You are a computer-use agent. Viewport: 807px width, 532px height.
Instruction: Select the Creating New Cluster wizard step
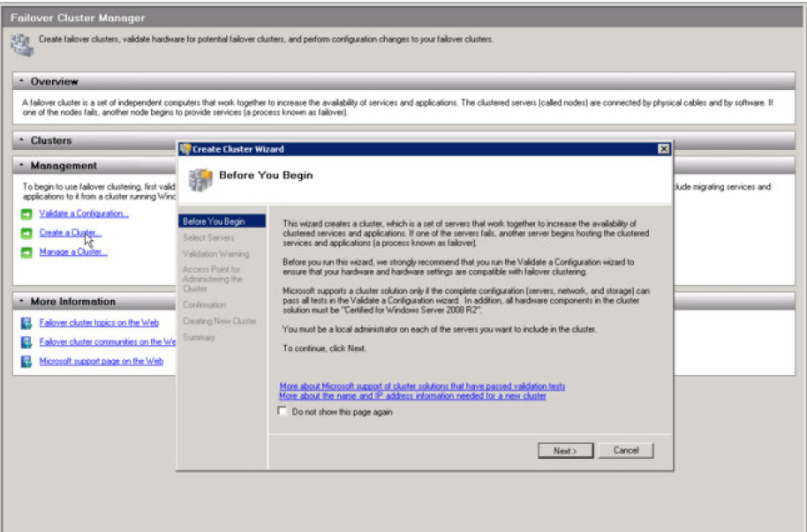point(220,321)
